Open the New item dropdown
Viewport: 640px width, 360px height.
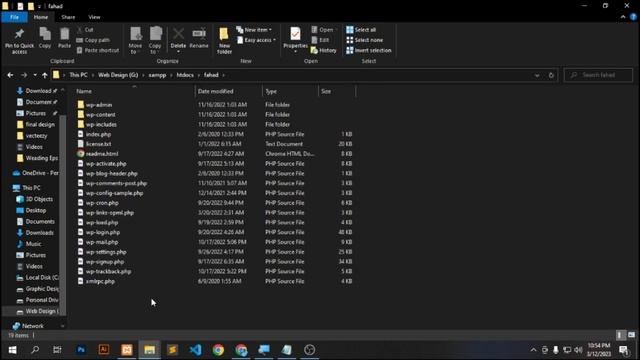(x=254, y=30)
